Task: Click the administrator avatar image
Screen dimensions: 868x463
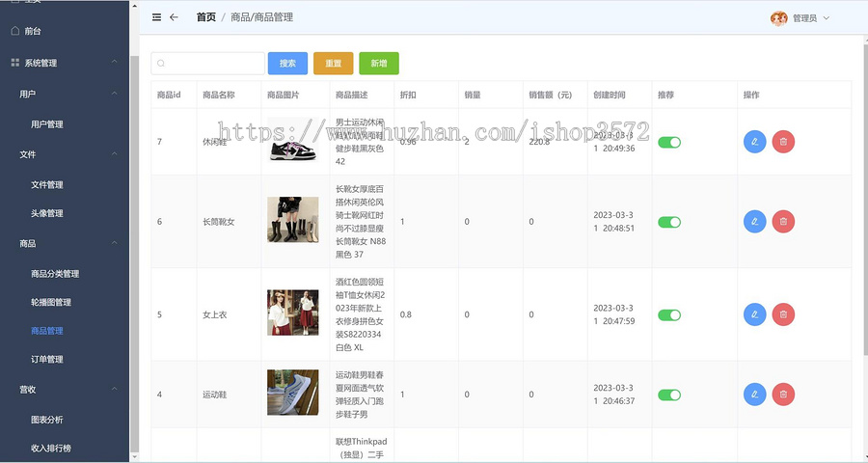Action: (779, 18)
